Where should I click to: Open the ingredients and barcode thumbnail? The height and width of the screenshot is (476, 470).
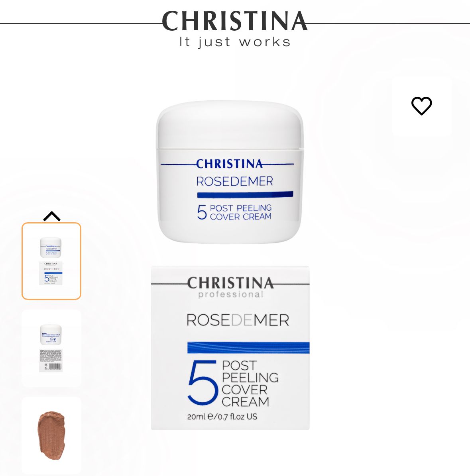(x=51, y=348)
